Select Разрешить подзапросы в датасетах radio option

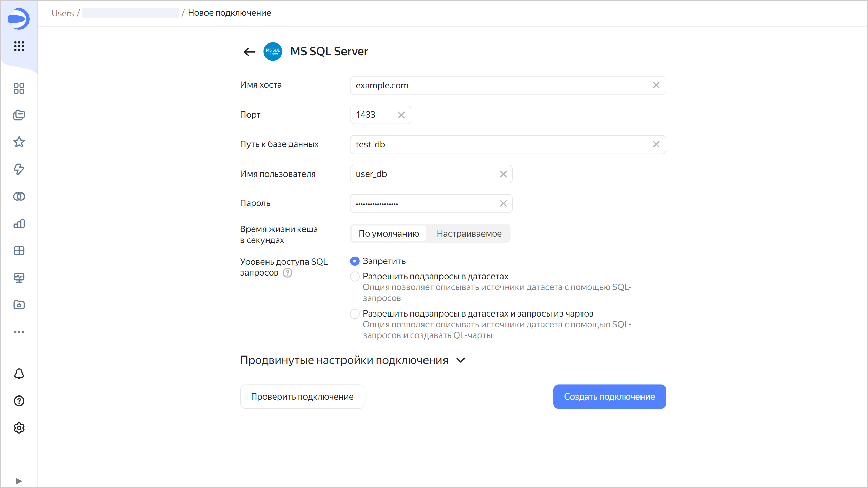355,277
